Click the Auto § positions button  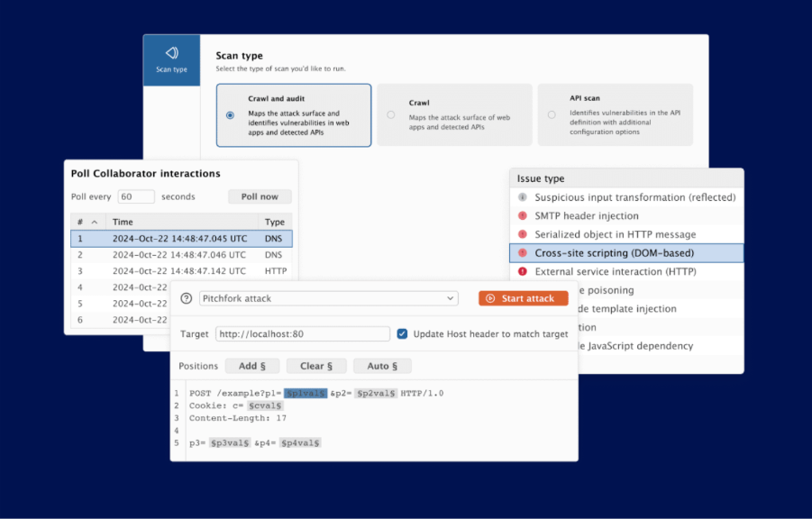pos(382,366)
